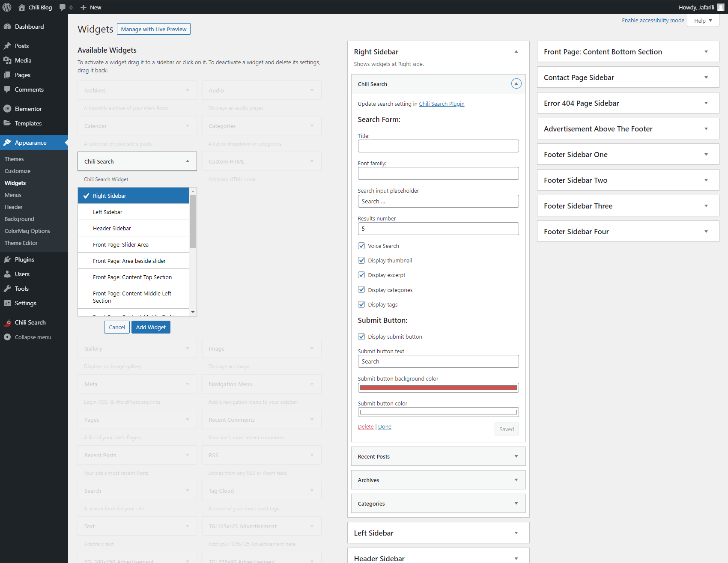Pick the Submit button background color swatch

[x=438, y=387]
